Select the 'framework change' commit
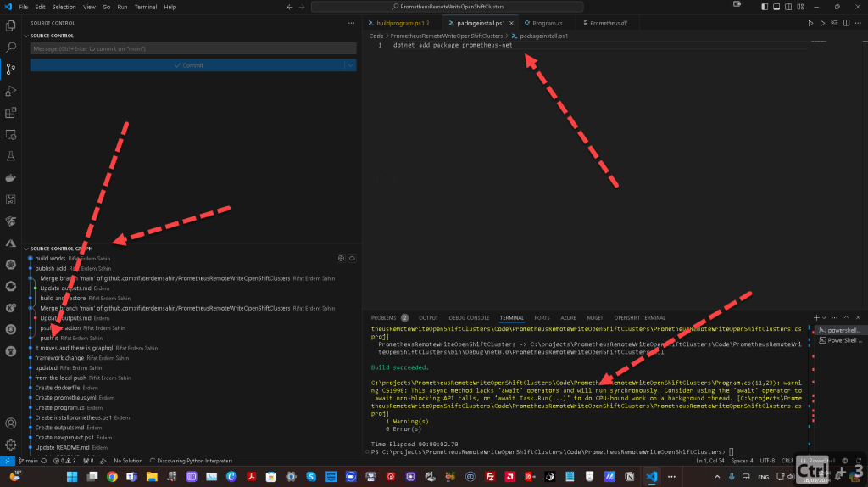This screenshot has height=487, width=868. [x=59, y=358]
